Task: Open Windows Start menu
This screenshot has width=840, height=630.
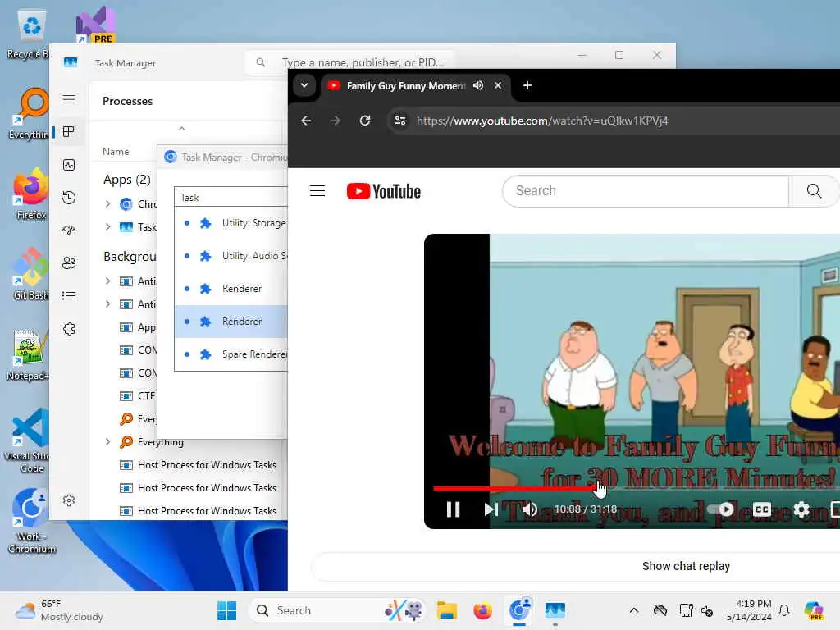Action: [226, 610]
